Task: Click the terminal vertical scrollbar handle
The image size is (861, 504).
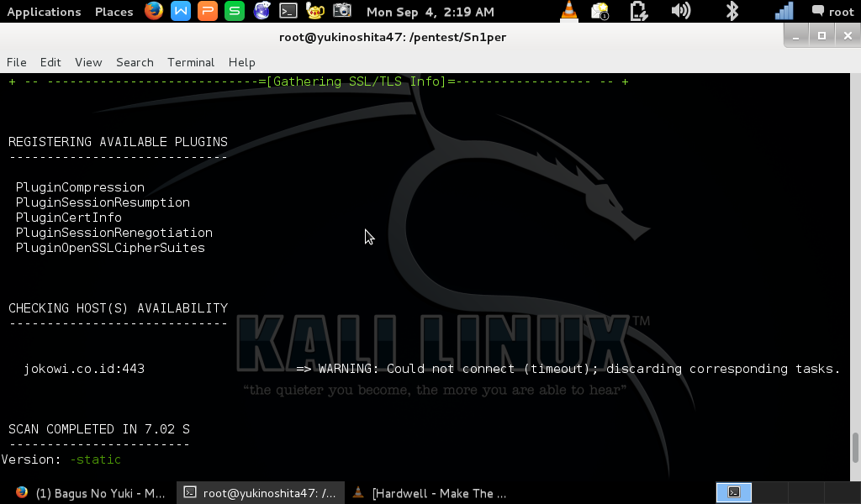Action: (855, 448)
